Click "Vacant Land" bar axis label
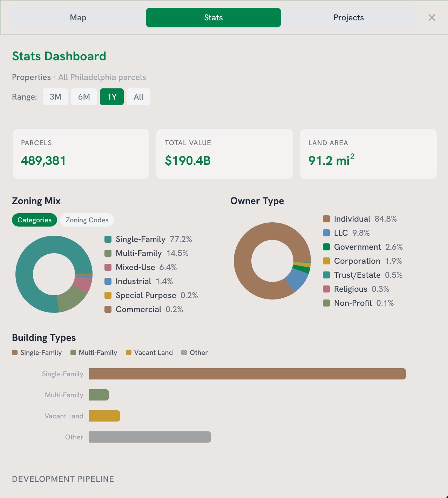Image resolution: width=448 pixels, height=498 pixels. coord(64,416)
